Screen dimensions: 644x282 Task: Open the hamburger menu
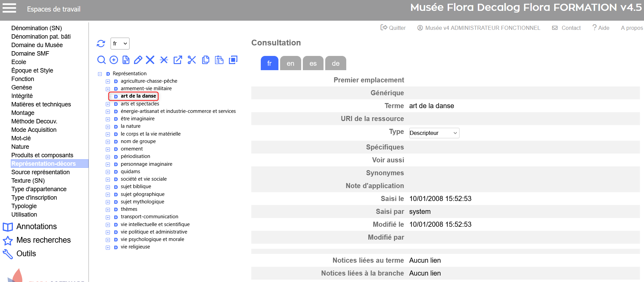[9, 8]
